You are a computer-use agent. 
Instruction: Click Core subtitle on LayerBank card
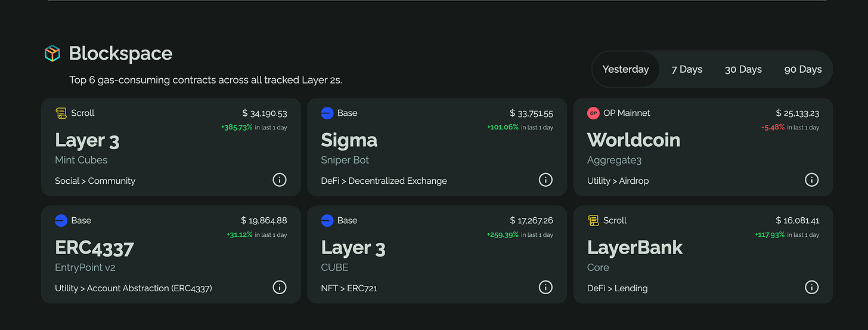click(598, 267)
